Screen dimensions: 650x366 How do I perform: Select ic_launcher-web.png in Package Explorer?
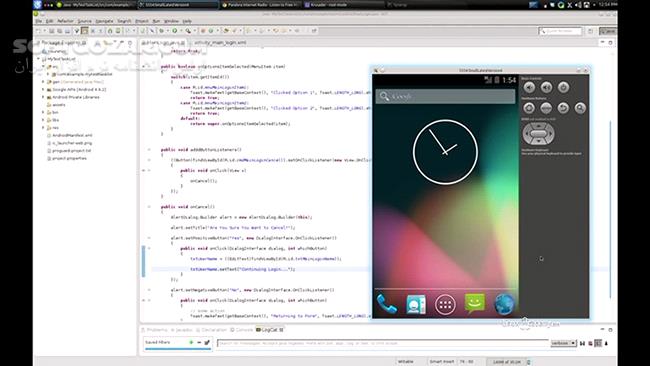[x=69, y=143]
